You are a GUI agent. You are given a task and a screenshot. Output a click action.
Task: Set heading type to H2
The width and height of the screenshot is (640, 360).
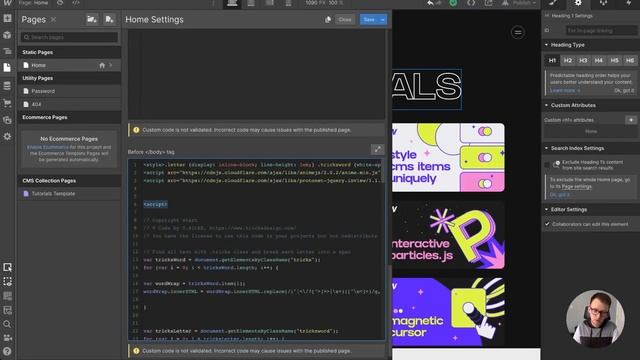[568, 60]
